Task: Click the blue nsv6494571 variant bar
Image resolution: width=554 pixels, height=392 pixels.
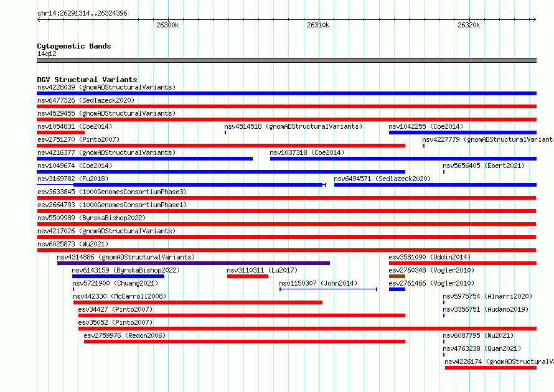Action: point(435,185)
